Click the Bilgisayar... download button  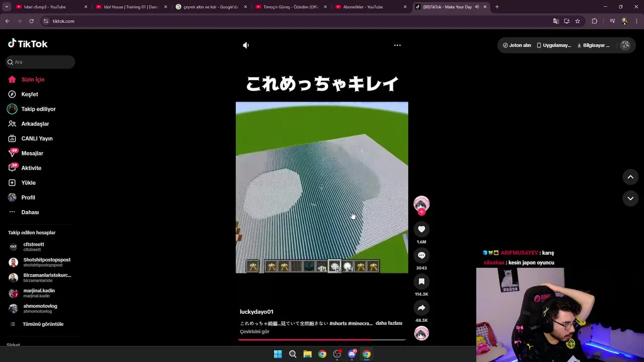(x=593, y=45)
